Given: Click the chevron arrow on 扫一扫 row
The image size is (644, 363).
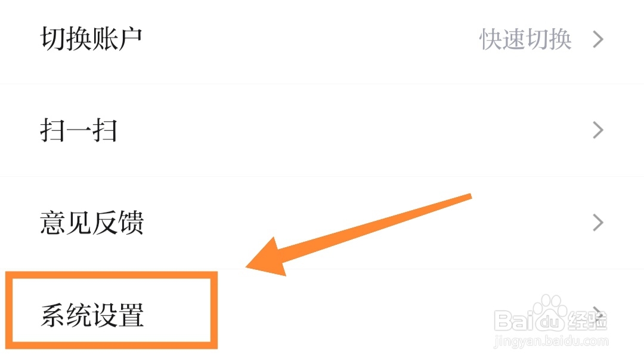Looking at the screenshot, I should click(599, 130).
